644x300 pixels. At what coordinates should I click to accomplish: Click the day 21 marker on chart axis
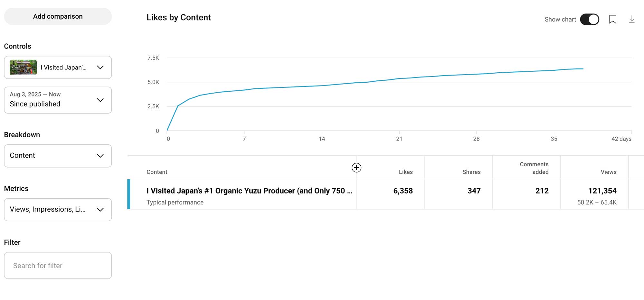(x=399, y=139)
